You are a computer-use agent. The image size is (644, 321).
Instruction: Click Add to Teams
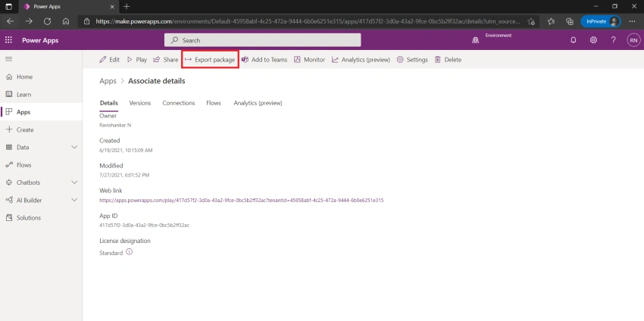264,60
